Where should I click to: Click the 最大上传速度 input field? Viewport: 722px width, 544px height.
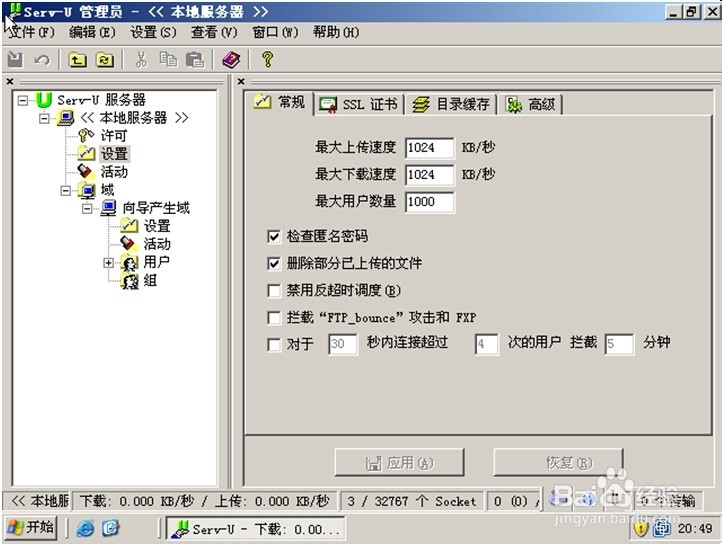pos(430,148)
